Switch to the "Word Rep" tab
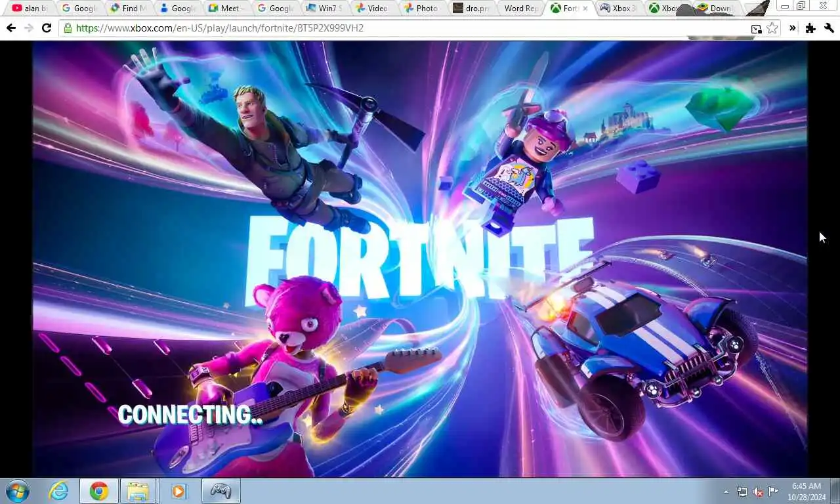The image size is (840, 504). (521, 9)
